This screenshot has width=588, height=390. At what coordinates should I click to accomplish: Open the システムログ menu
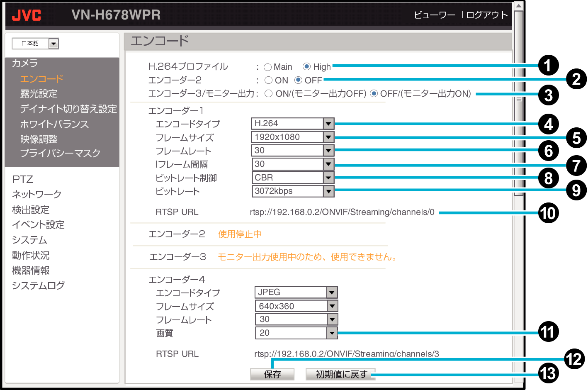point(39,285)
